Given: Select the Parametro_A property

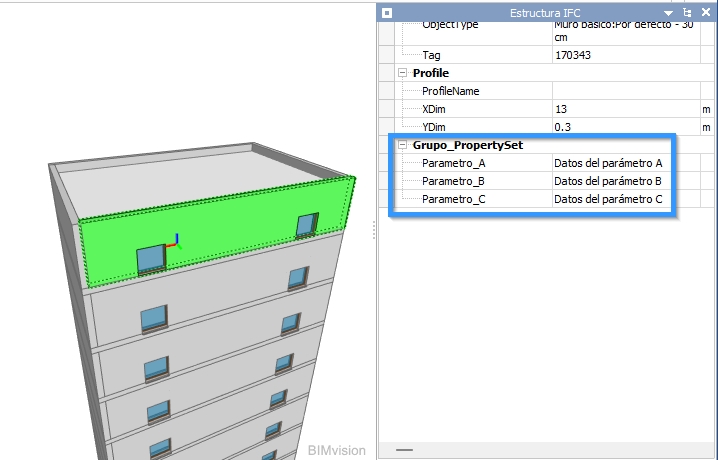Looking at the screenshot, I should (x=454, y=163).
